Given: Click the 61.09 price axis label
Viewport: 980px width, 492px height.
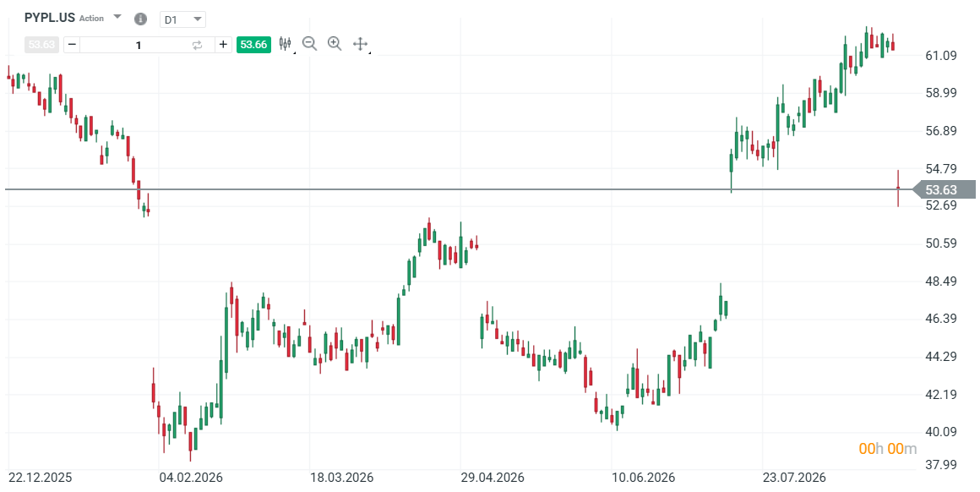Looking at the screenshot, I should point(940,57).
